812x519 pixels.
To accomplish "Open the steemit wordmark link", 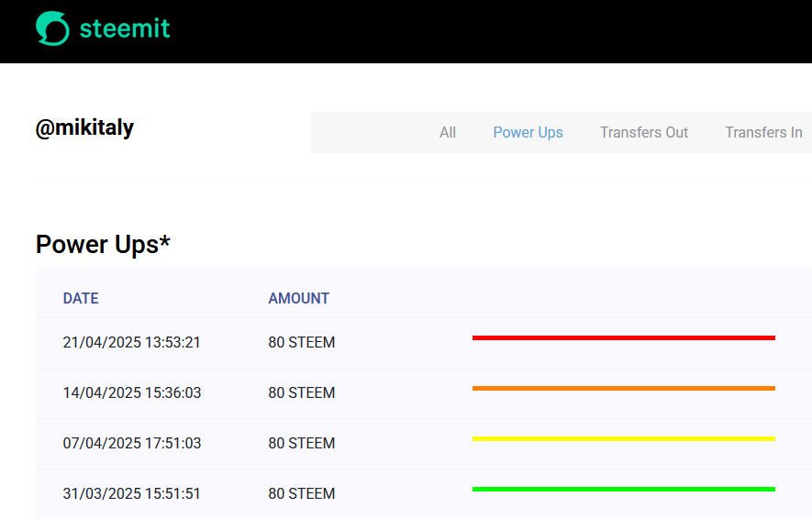I will pos(125,28).
